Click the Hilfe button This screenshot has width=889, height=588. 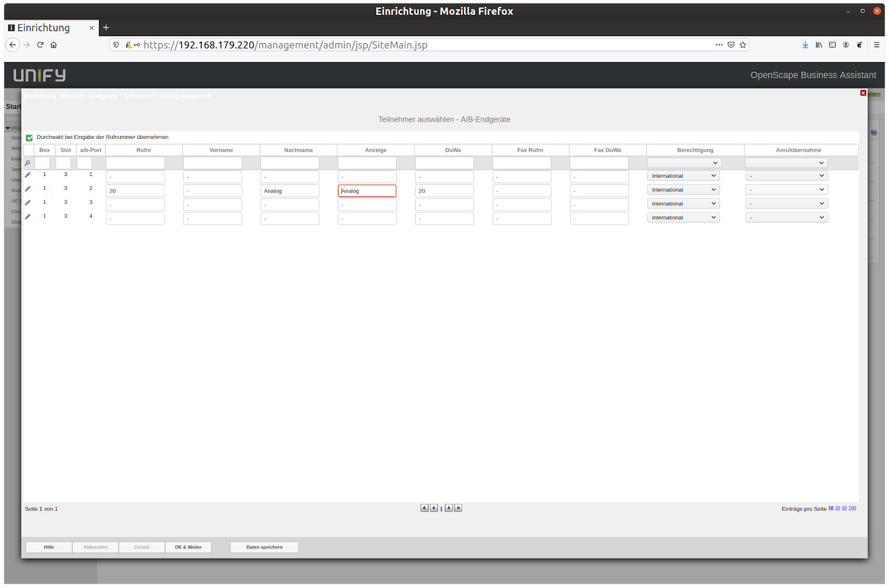(49, 547)
